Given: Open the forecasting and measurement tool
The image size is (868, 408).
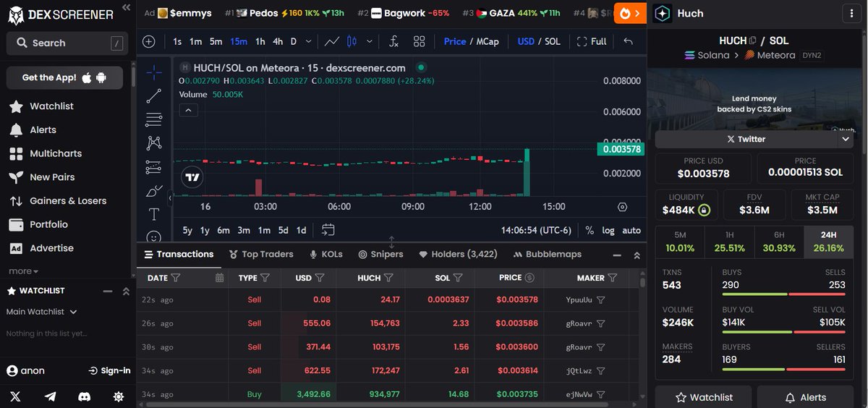Looking at the screenshot, I should [153, 167].
